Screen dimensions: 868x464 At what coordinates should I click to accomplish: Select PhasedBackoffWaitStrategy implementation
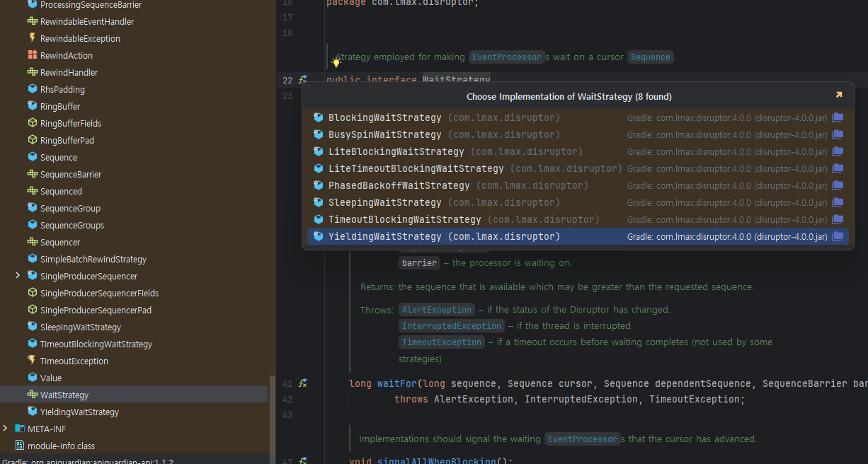point(578,185)
